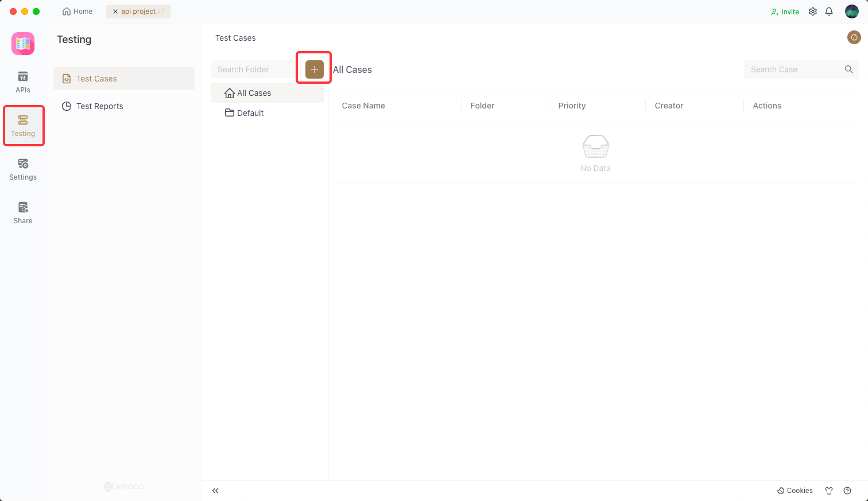
Task: Click the Creator column header
Action: click(x=669, y=106)
